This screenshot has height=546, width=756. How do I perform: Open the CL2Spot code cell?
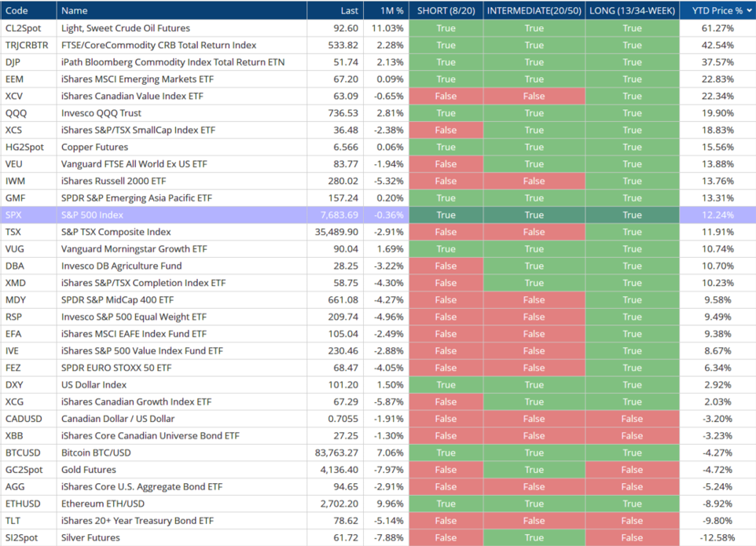point(28,28)
